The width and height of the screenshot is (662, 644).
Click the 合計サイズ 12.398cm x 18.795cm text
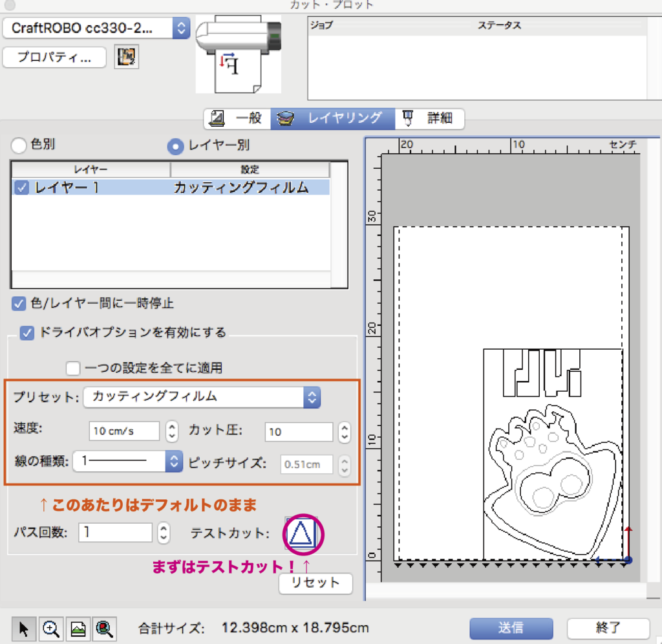tap(253, 628)
